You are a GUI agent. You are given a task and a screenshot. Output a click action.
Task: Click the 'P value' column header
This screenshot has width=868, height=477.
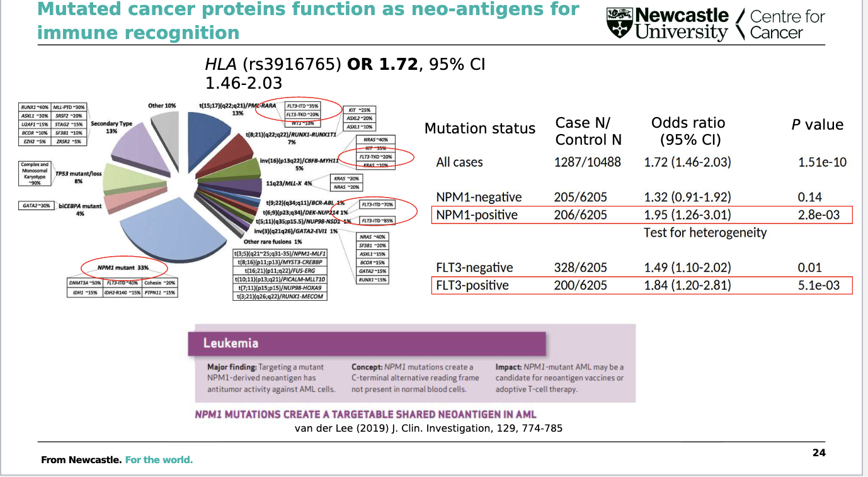point(817,125)
